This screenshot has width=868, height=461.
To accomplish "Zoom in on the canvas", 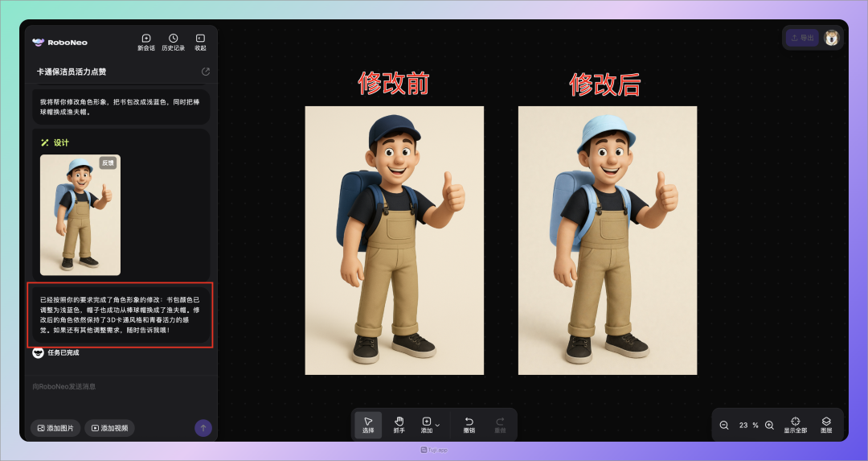I will [x=769, y=425].
